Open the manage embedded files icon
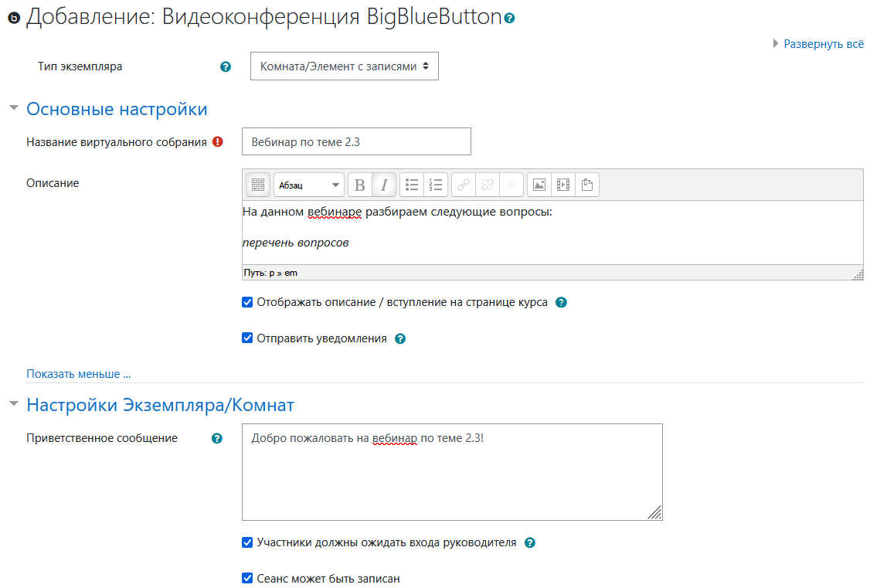The height and width of the screenshot is (588, 870). (587, 185)
